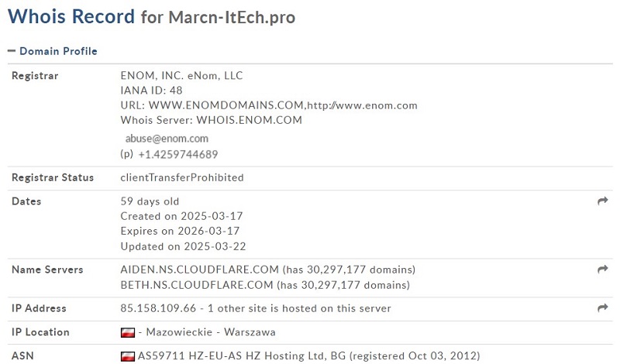Click the minus icon beside Domain Profile

12,51
